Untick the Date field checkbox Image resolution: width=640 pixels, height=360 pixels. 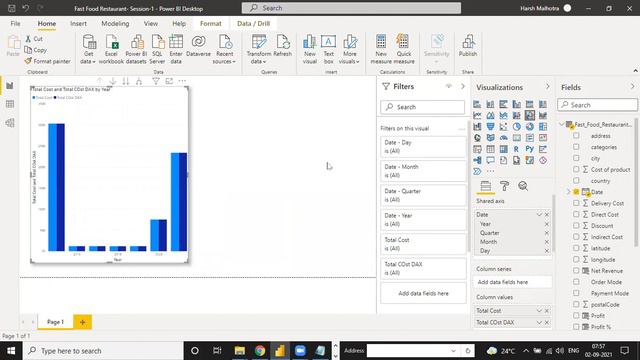point(576,192)
